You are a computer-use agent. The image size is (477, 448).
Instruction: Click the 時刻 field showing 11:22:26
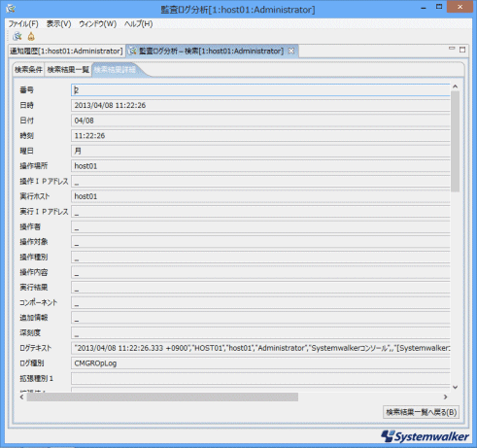click(x=260, y=136)
